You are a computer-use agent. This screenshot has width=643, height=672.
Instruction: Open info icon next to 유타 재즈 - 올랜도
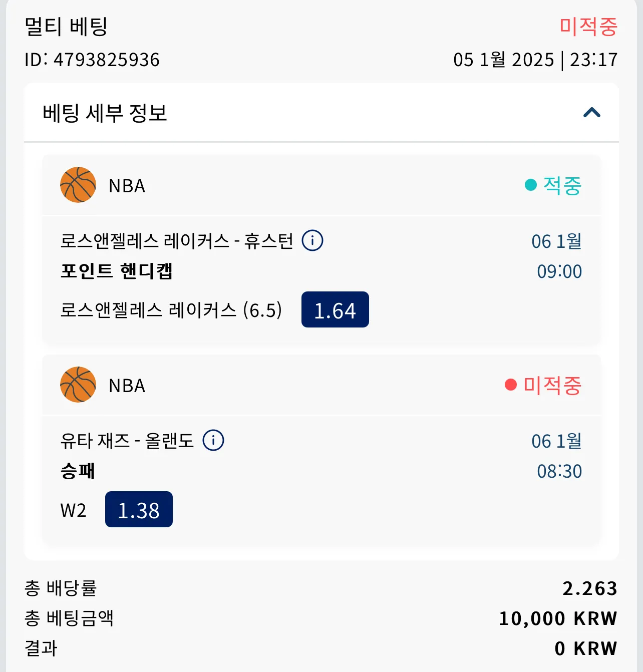coord(213,440)
